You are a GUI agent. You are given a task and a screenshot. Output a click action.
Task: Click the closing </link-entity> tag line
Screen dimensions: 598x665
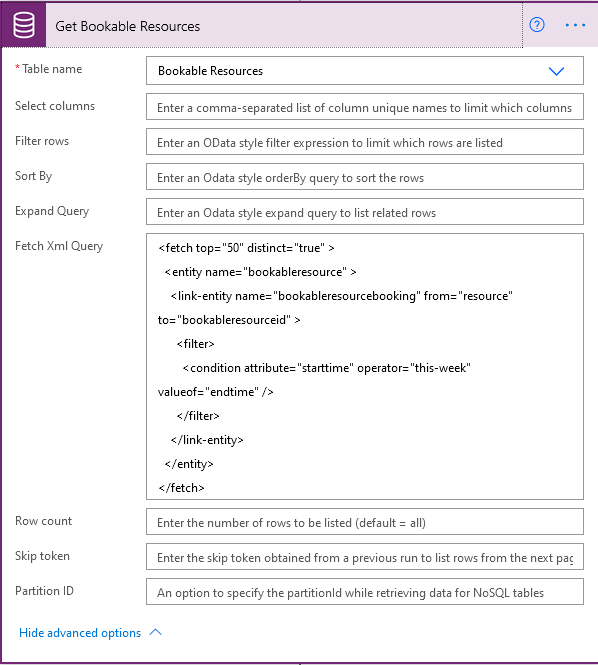click(x=207, y=440)
